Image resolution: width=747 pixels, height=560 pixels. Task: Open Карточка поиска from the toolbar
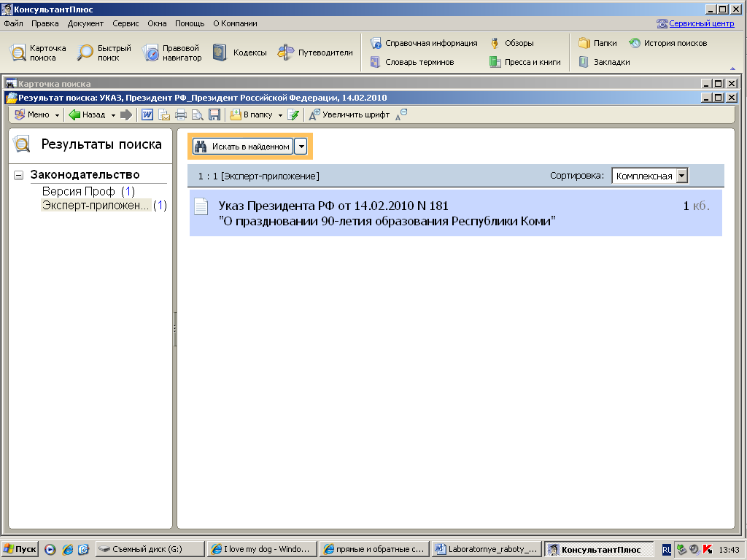coord(38,52)
